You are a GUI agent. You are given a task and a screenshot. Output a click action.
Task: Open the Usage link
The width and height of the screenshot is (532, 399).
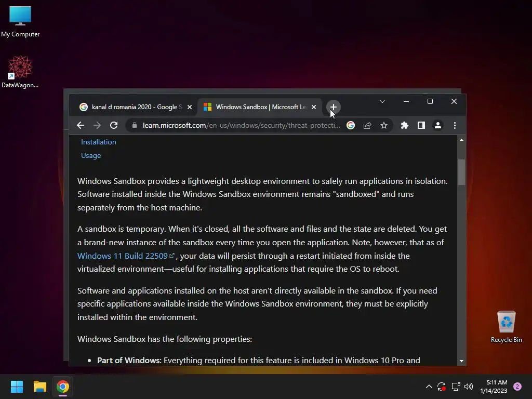(91, 155)
